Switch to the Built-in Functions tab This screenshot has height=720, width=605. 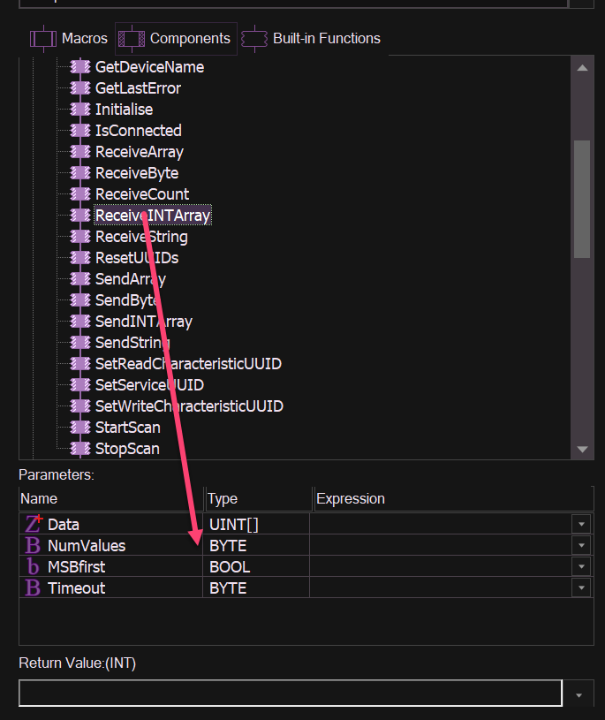pos(312,39)
